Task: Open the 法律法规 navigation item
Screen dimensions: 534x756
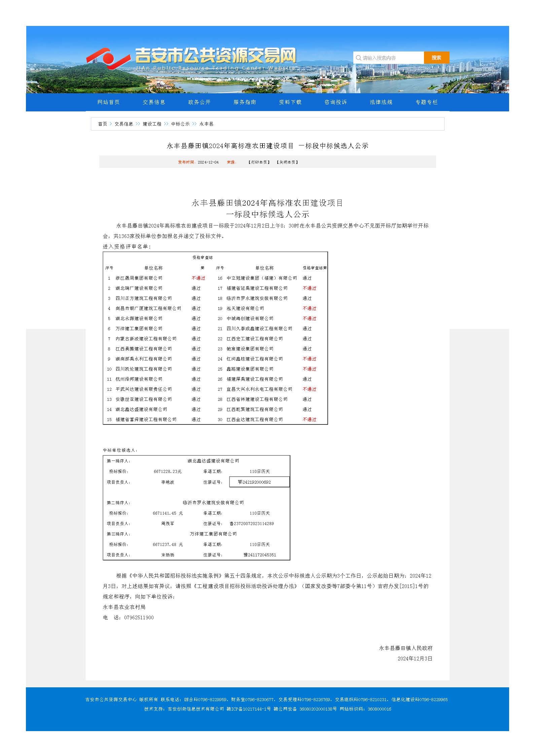Action: click(381, 102)
